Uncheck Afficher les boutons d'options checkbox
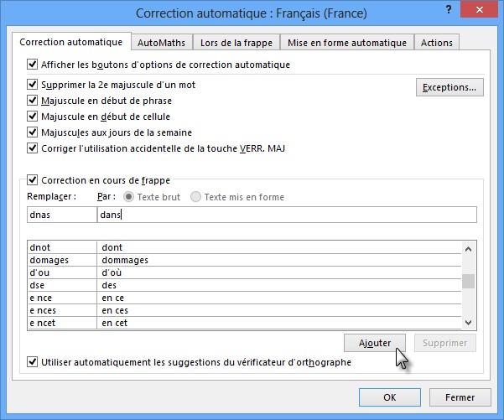Screen dimensions: 504x420 click(x=34, y=65)
